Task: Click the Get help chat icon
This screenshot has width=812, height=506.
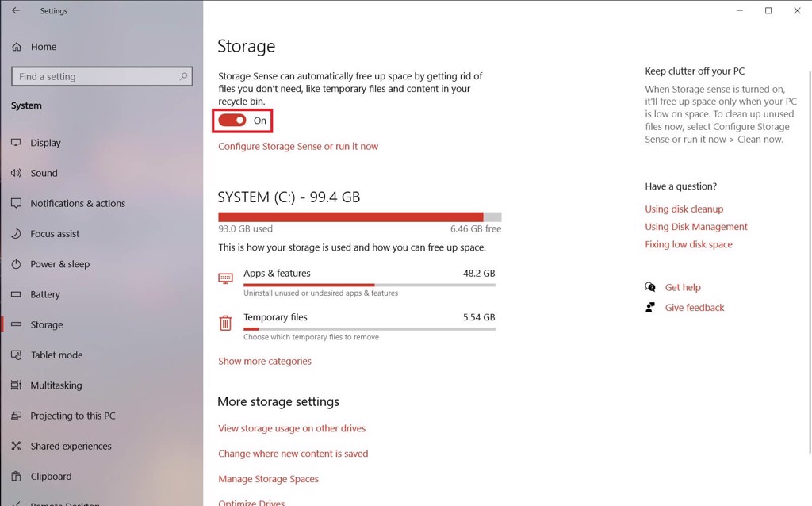Action: click(650, 287)
